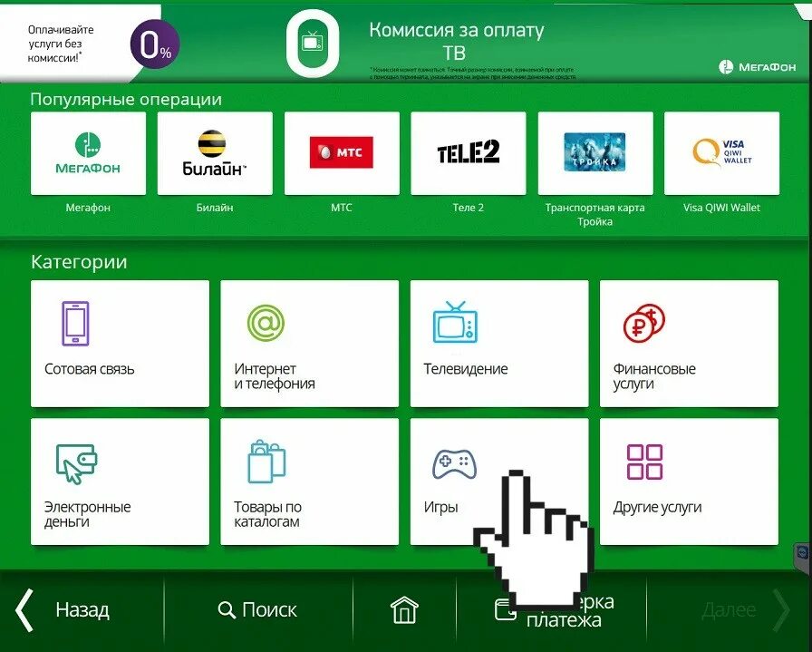Open the Интернет и телефония category
The width and height of the screenshot is (812, 652).
click(x=310, y=344)
